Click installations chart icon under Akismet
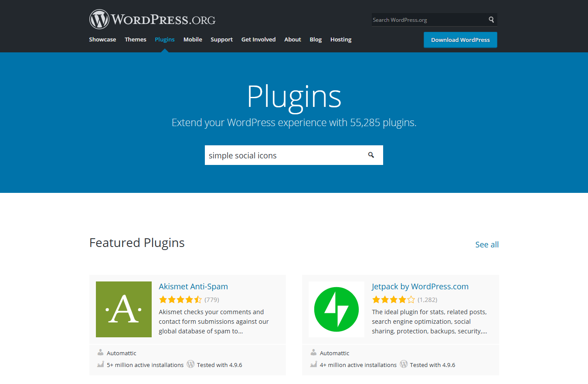 click(101, 364)
